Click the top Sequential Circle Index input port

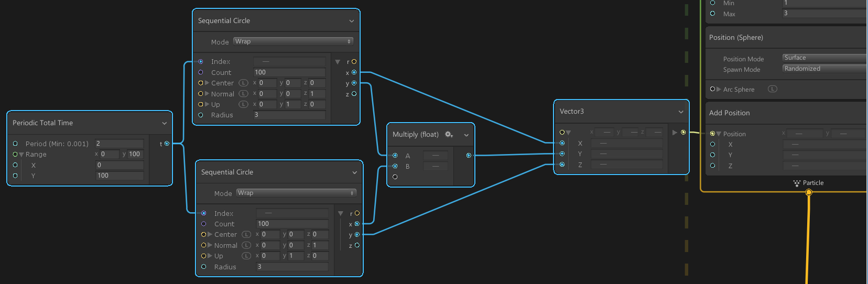(201, 62)
